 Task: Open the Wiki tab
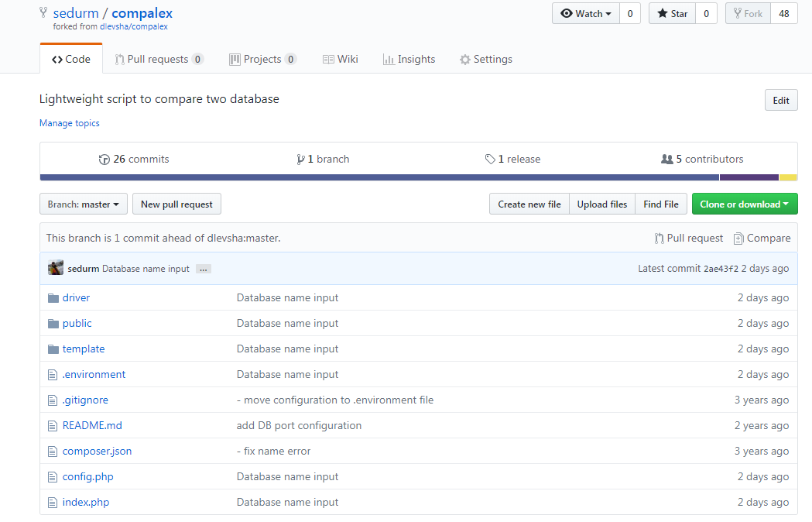coord(341,59)
